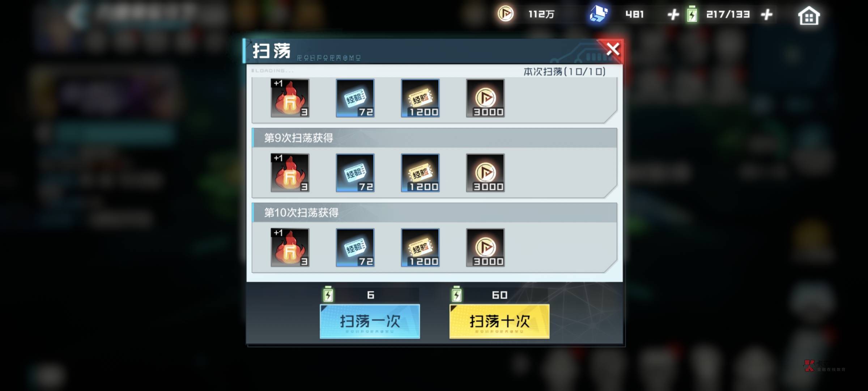Select the 3000 coin reward in top row
Viewport: 868px width, 391px height.
[x=485, y=98]
